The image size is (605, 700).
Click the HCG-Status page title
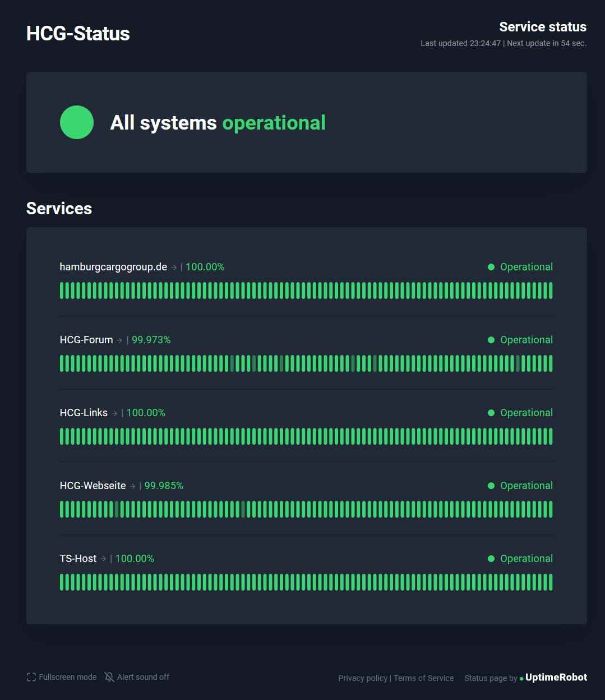pyautogui.click(x=78, y=34)
